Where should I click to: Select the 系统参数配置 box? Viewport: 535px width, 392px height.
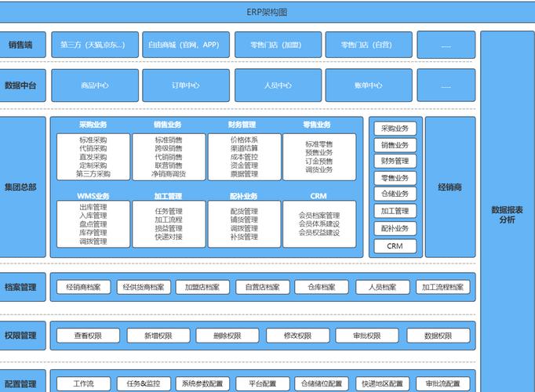pyautogui.click(x=202, y=383)
